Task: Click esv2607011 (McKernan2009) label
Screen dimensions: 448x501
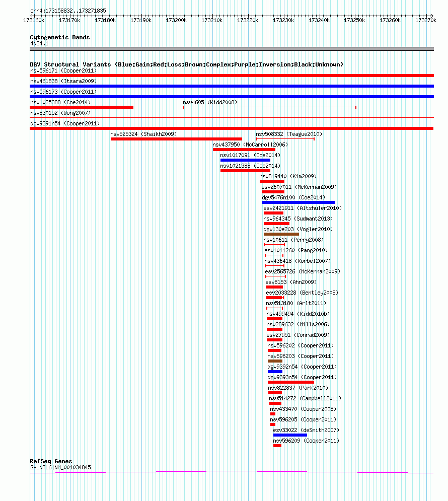Action: click(299, 187)
